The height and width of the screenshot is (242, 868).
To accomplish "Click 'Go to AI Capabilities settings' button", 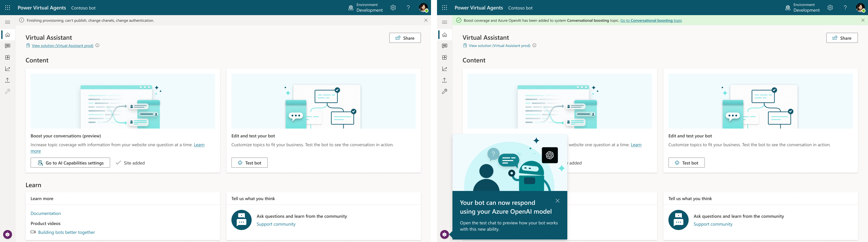I will tap(70, 163).
